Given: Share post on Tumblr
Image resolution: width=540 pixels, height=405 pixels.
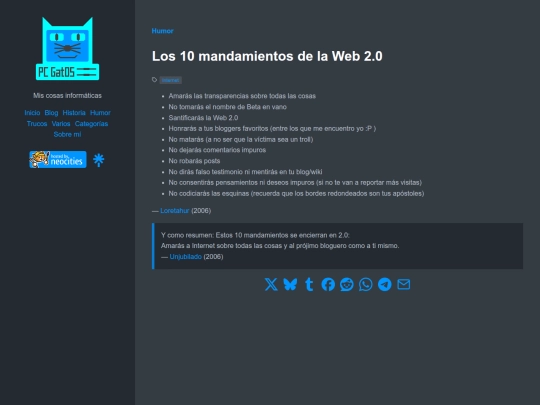Looking at the screenshot, I should tap(309, 284).
